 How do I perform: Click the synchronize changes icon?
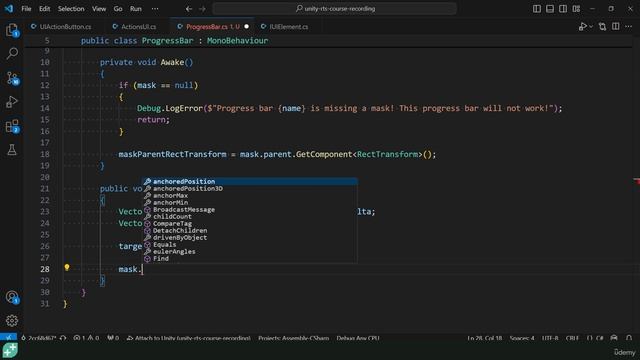point(63,338)
